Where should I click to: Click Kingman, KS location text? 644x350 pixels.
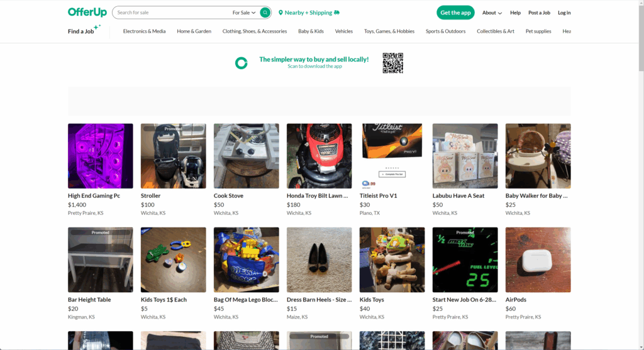(x=81, y=317)
